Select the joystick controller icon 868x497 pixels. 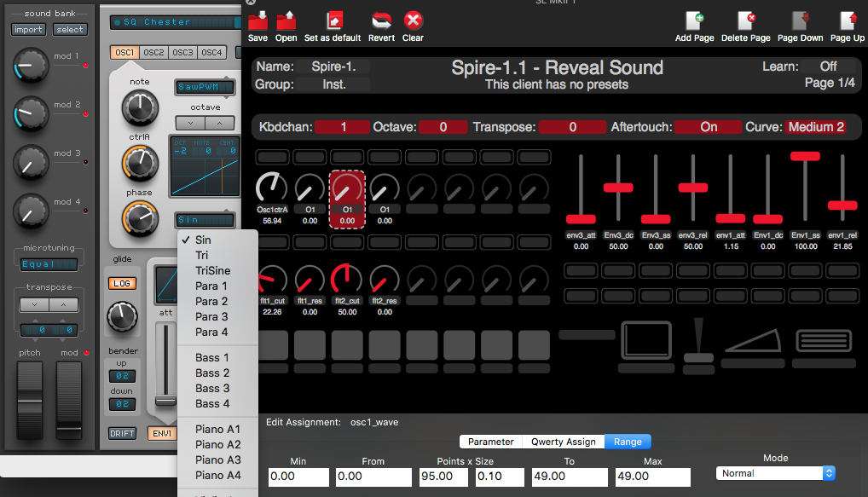coord(698,340)
